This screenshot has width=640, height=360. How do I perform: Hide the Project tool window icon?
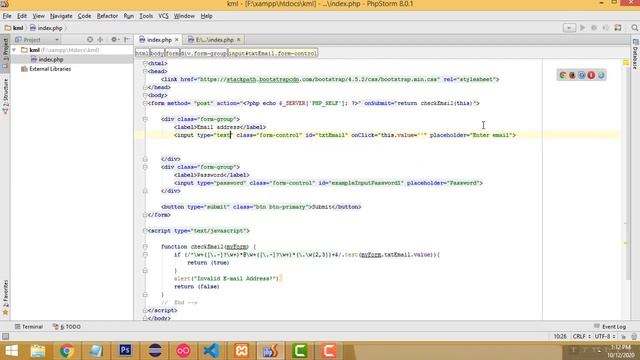[127, 40]
